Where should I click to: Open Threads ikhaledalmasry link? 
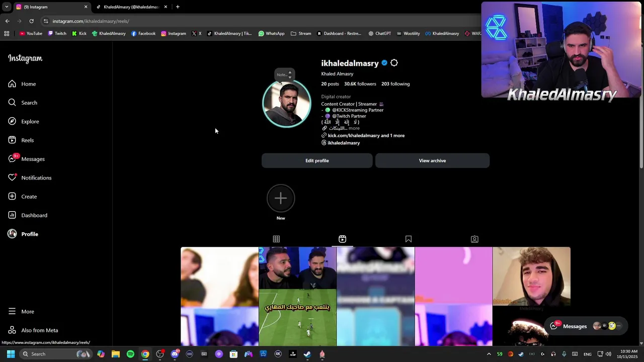pyautogui.click(x=341, y=143)
